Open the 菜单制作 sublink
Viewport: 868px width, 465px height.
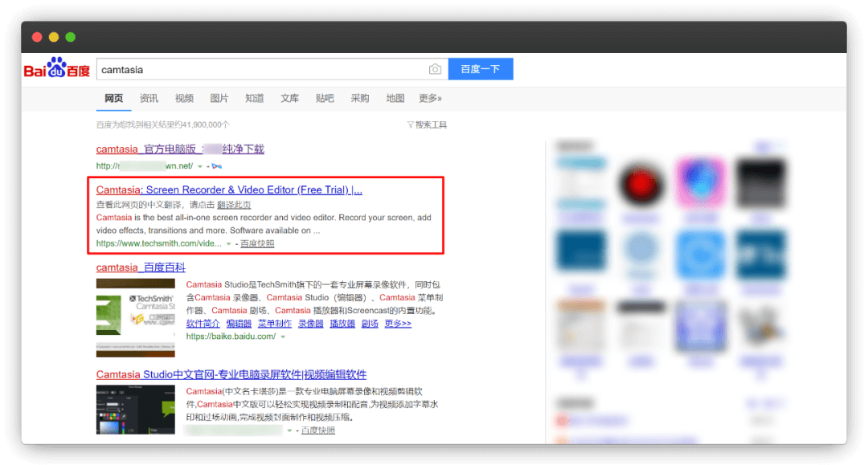[x=275, y=324]
